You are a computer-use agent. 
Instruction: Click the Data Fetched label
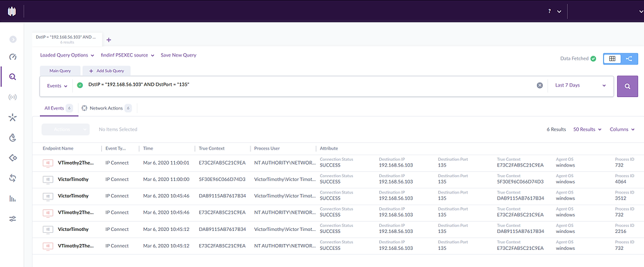[x=574, y=58]
